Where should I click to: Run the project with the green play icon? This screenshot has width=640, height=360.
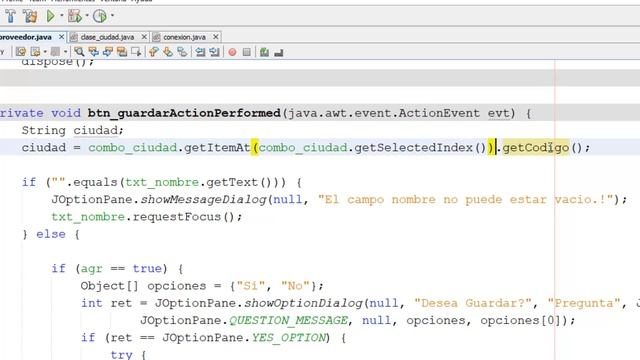click(51, 16)
